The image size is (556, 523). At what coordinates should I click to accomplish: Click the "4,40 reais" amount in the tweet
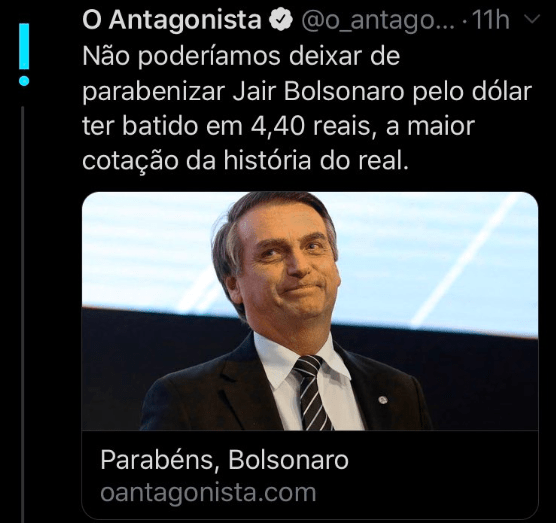tap(310, 127)
